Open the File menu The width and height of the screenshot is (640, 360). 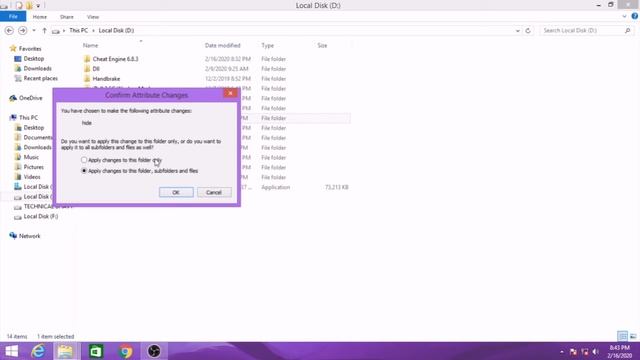13,17
